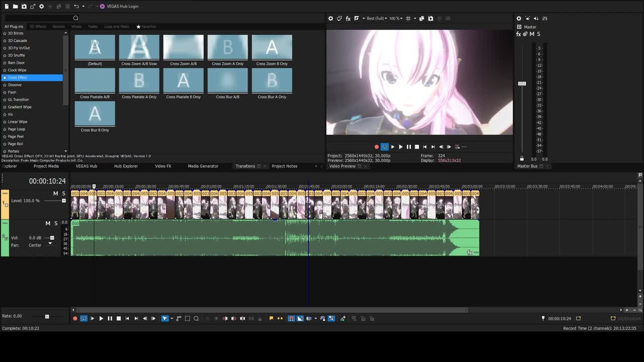Solo the audio track
Screen dimensions: 644x362
(56, 223)
